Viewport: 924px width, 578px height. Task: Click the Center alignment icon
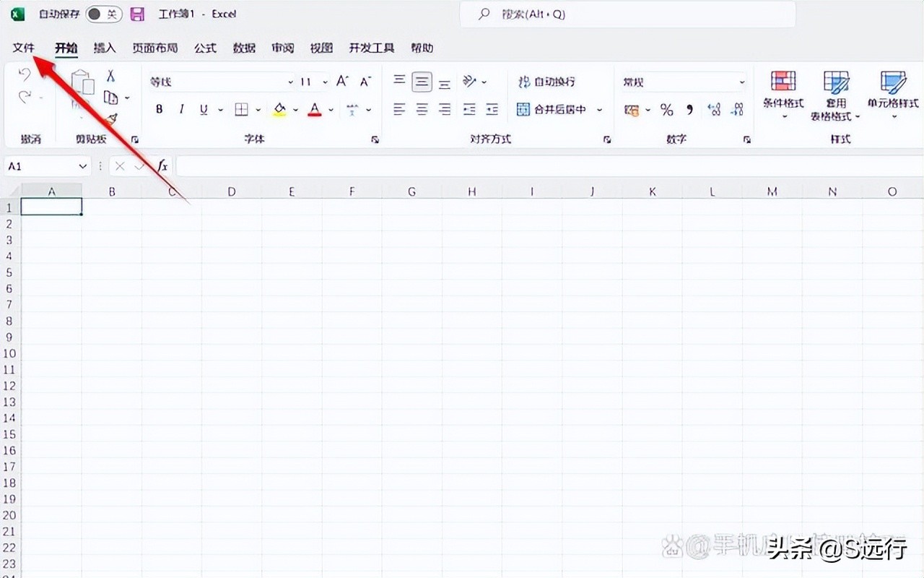[421, 109]
